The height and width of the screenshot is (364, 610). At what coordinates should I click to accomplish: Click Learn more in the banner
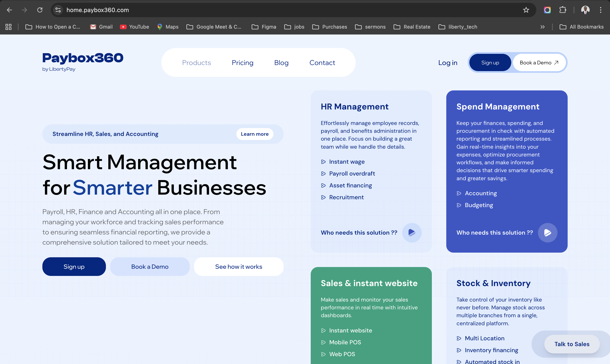click(255, 134)
